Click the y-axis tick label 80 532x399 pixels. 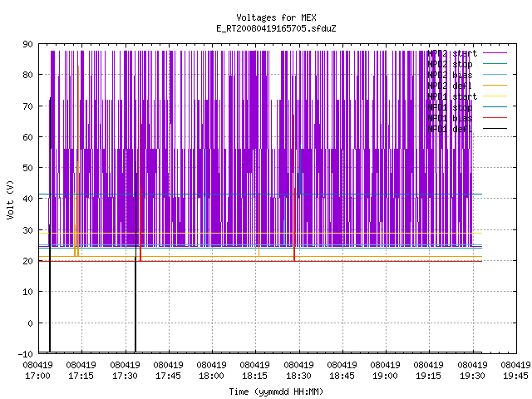(27, 75)
